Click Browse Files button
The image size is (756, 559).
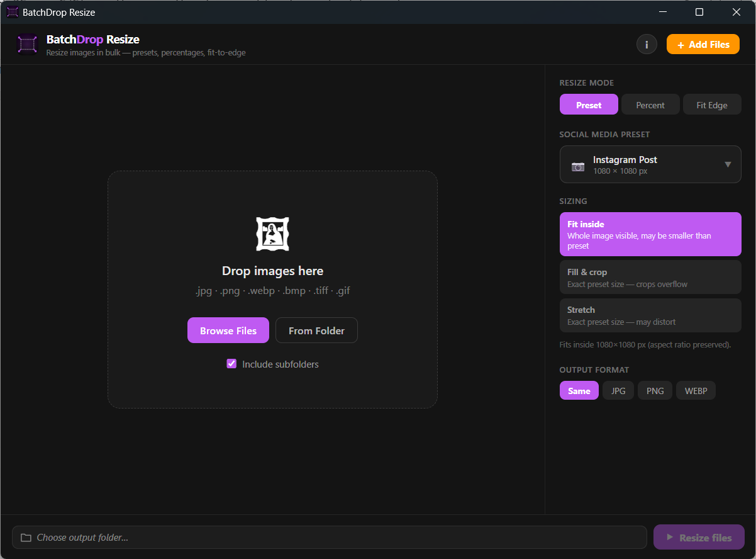coord(228,330)
